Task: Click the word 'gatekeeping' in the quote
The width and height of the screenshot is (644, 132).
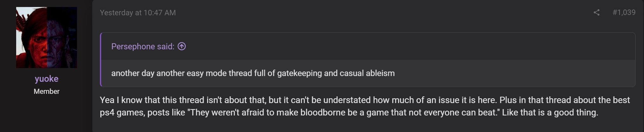Action: 299,73
